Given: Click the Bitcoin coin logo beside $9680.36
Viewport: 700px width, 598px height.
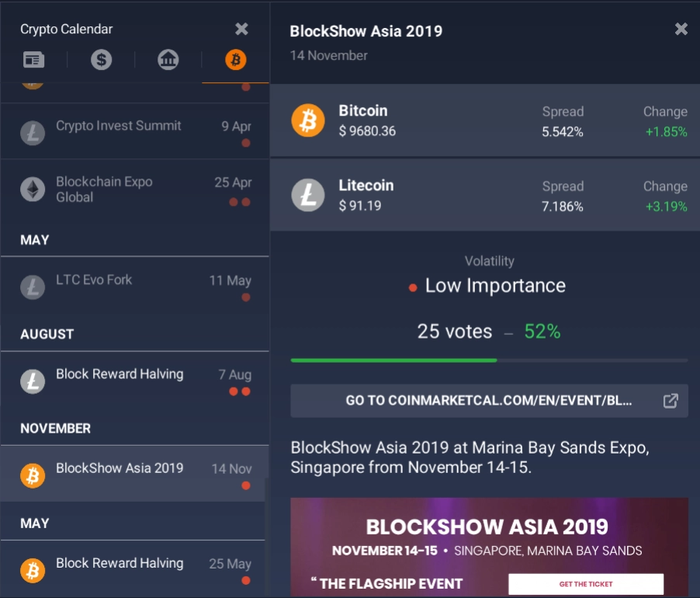Looking at the screenshot, I should [308, 120].
